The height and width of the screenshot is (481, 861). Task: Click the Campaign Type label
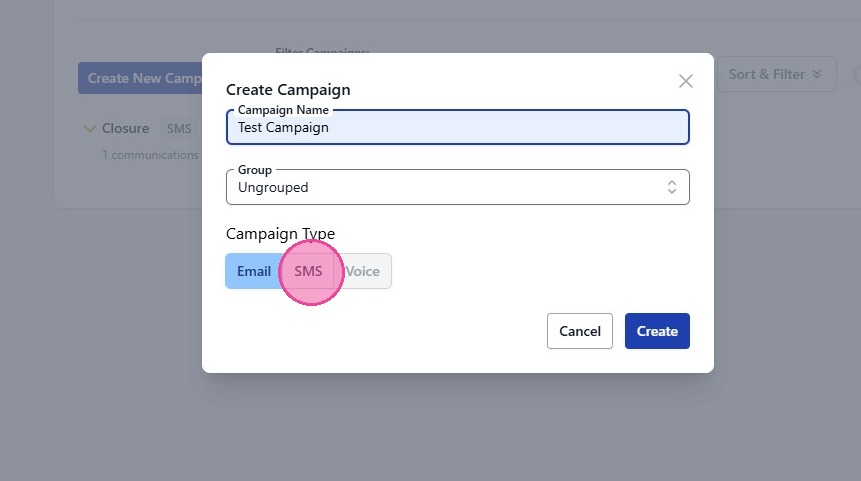tap(280, 234)
